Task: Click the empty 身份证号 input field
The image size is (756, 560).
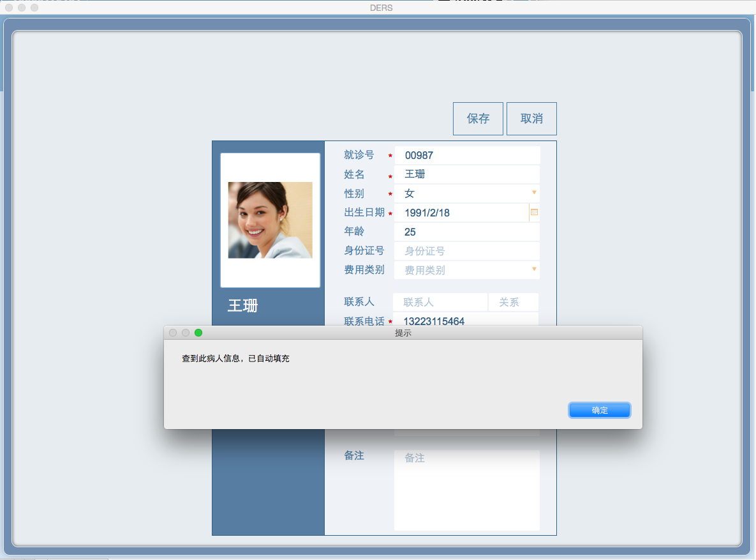Action: coord(467,251)
